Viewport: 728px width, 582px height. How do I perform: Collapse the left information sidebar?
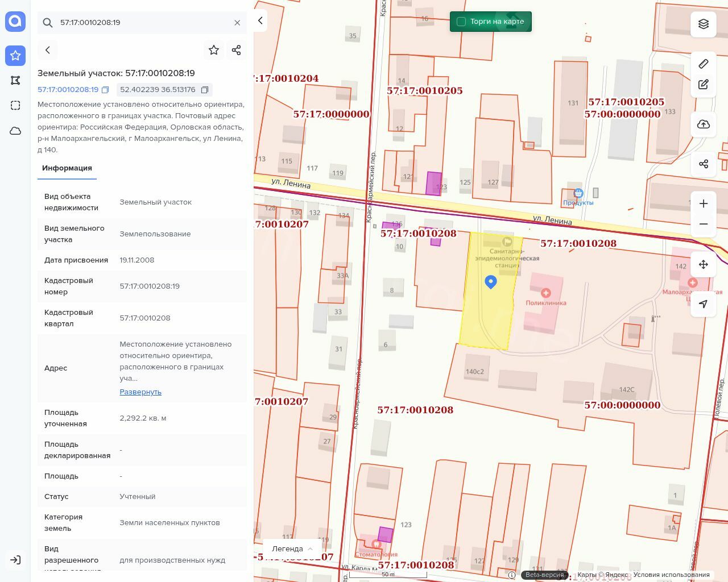coord(260,20)
